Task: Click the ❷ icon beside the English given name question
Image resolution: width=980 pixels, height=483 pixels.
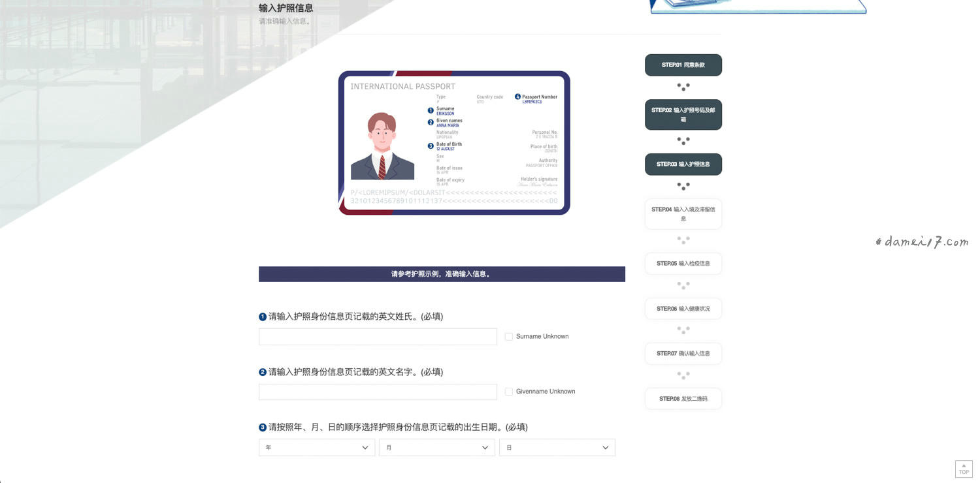Action: click(x=262, y=371)
